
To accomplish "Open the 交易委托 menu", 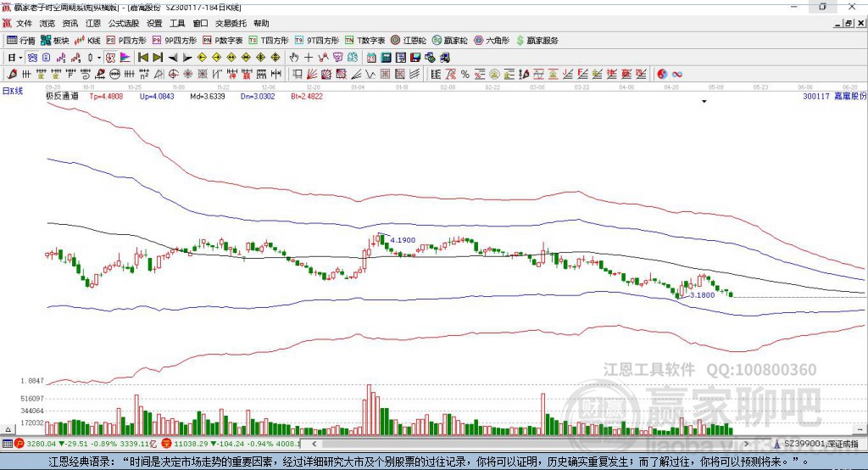I will click(x=231, y=23).
